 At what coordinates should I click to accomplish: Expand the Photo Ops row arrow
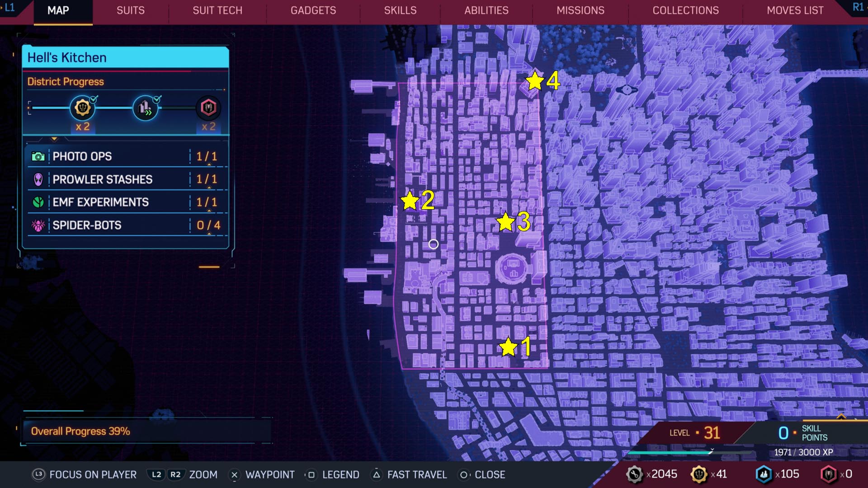pos(209,165)
